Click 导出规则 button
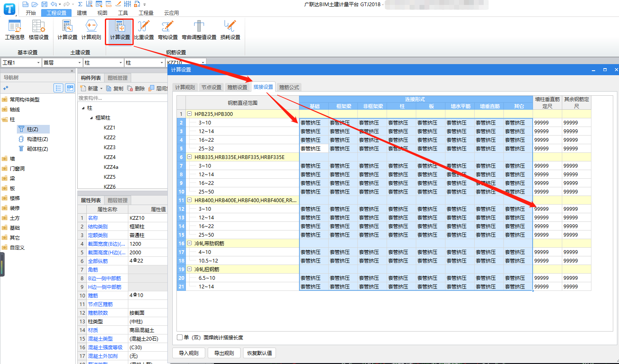Viewport: 619px width, 364px height. coord(224,353)
